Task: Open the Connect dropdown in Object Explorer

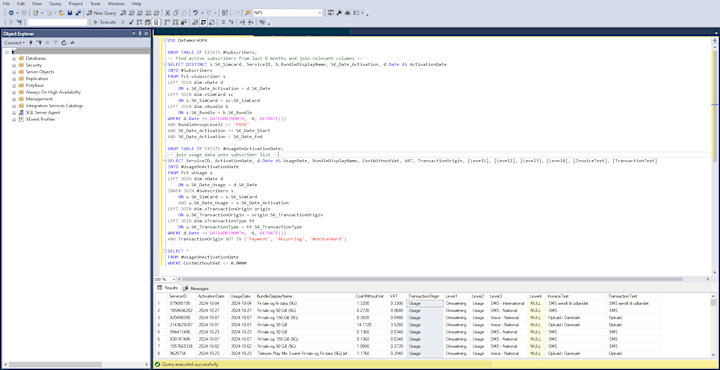Action: (14, 42)
